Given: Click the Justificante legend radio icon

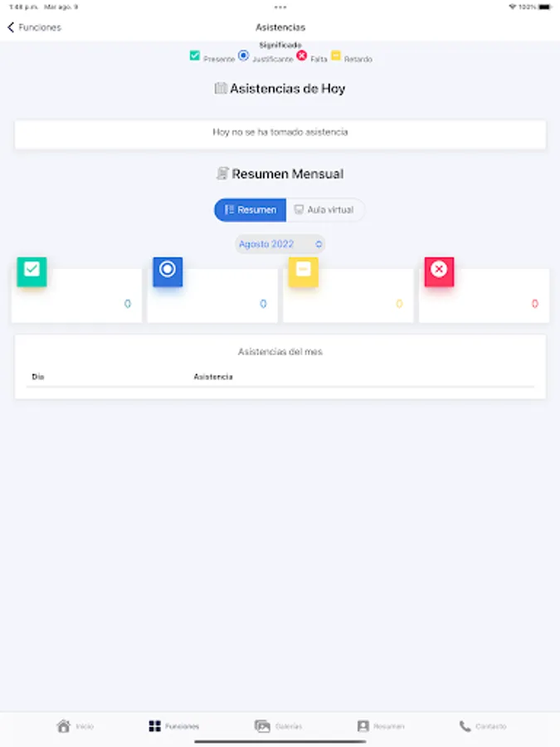Looking at the screenshot, I should point(243,56).
